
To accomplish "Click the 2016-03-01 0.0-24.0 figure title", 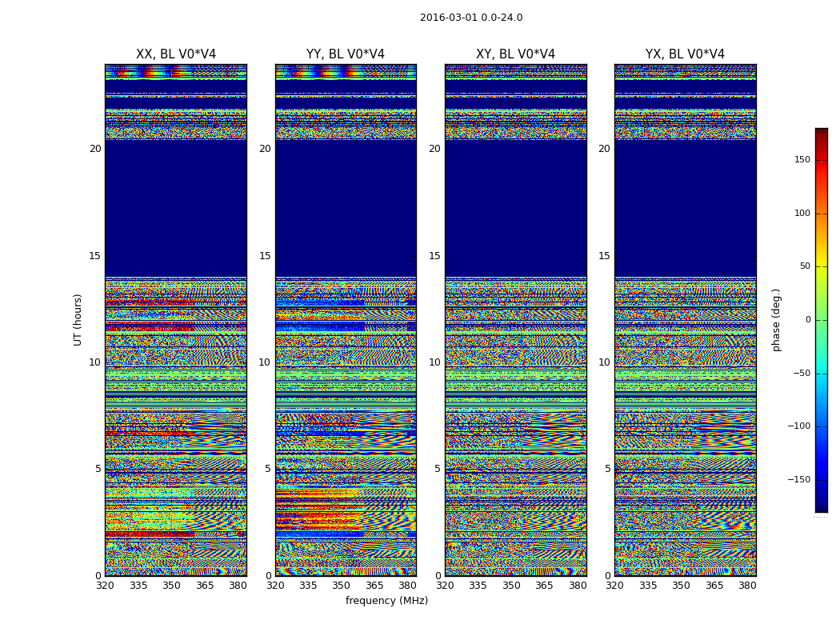I will tap(471, 18).
